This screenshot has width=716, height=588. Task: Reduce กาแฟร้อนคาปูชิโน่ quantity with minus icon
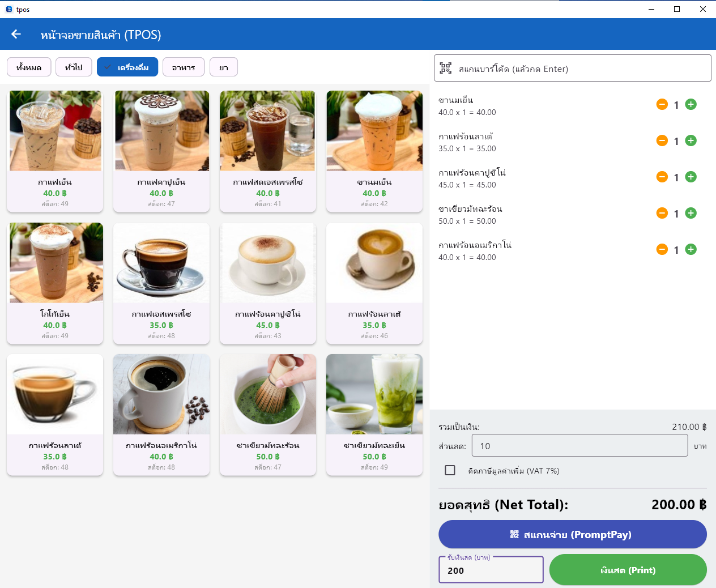(662, 177)
